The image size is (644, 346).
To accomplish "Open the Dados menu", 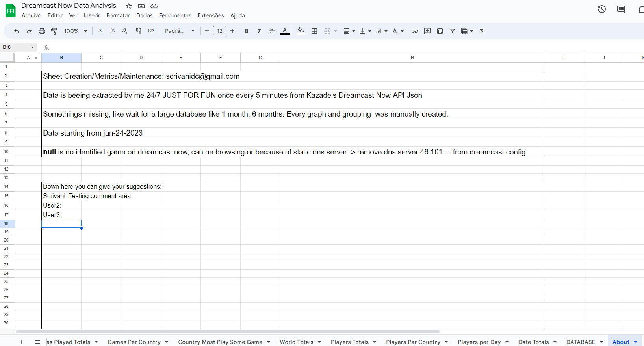I will 145,15.
